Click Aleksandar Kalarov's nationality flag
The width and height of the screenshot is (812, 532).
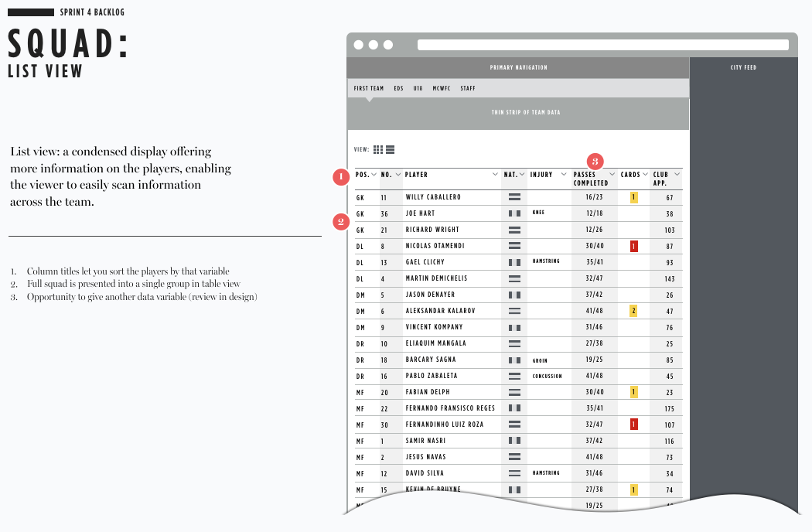point(514,311)
